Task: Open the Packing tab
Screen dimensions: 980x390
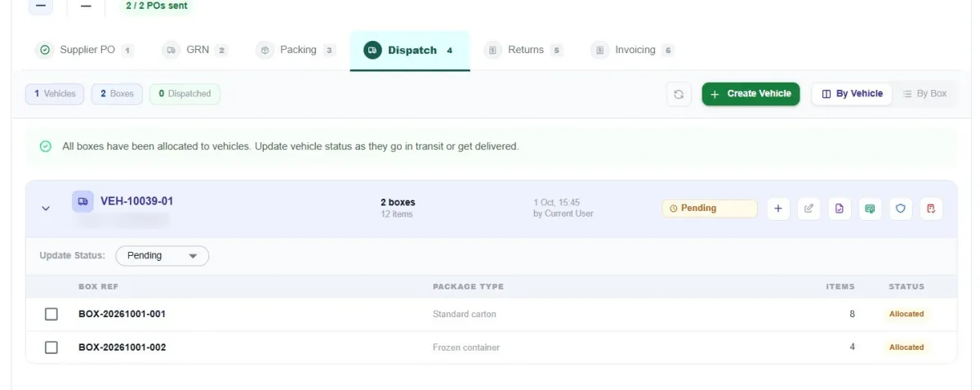Action: click(296, 50)
